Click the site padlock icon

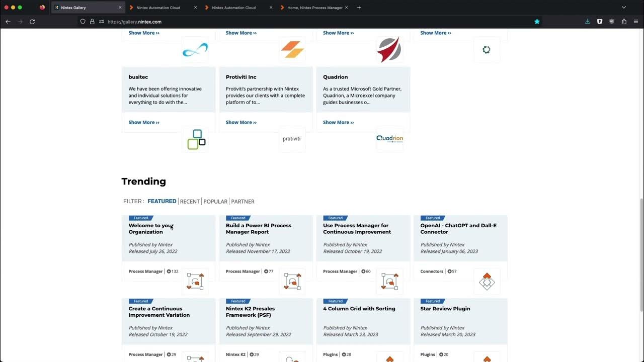(x=92, y=22)
